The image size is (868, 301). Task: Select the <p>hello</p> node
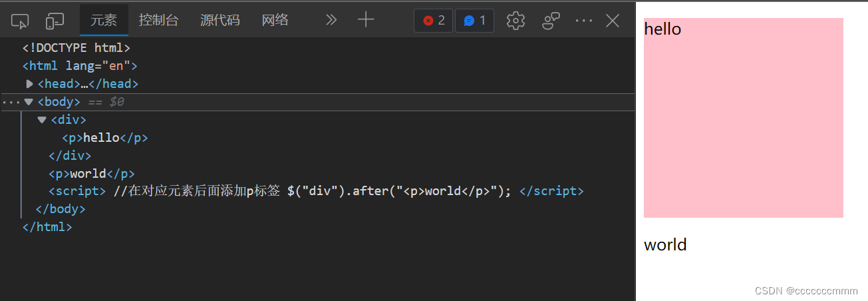coord(104,138)
